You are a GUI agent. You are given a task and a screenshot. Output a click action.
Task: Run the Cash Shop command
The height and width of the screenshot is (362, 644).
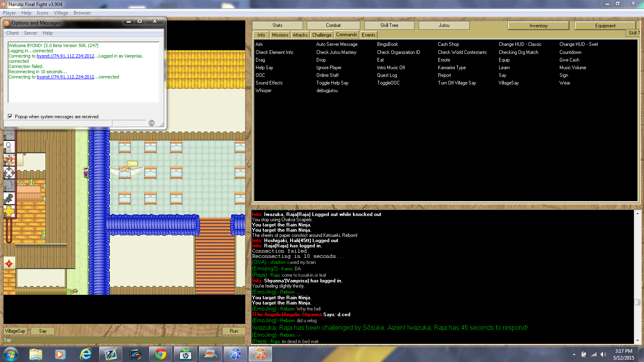click(448, 44)
